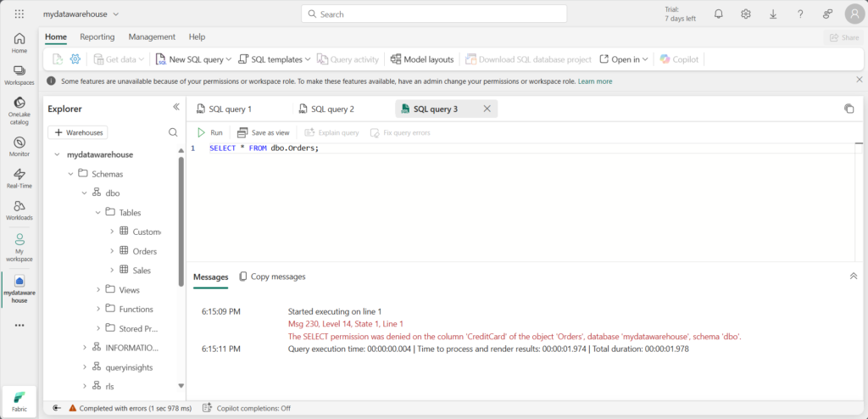
Task: Collapse the Explorer pane with double chevron
Action: click(x=176, y=108)
